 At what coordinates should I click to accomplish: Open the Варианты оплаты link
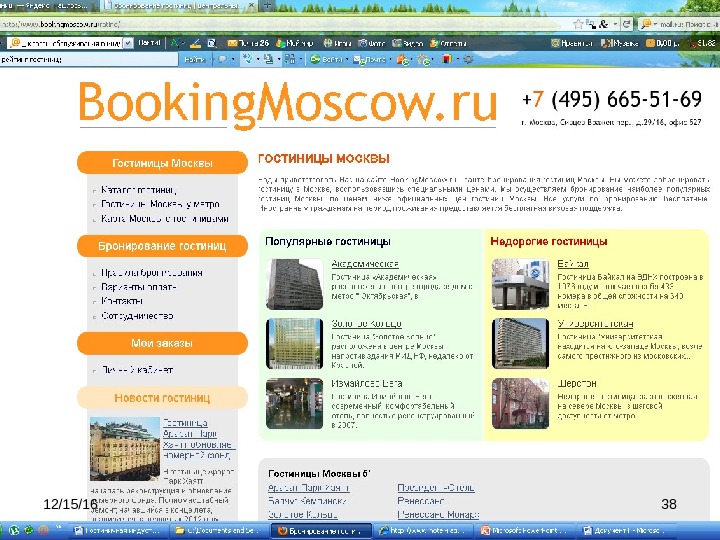tap(139, 287)
